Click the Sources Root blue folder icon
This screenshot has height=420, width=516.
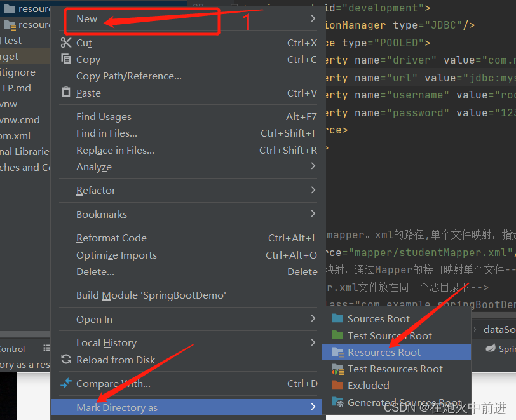pyautogui.click(x=337, y=318)
